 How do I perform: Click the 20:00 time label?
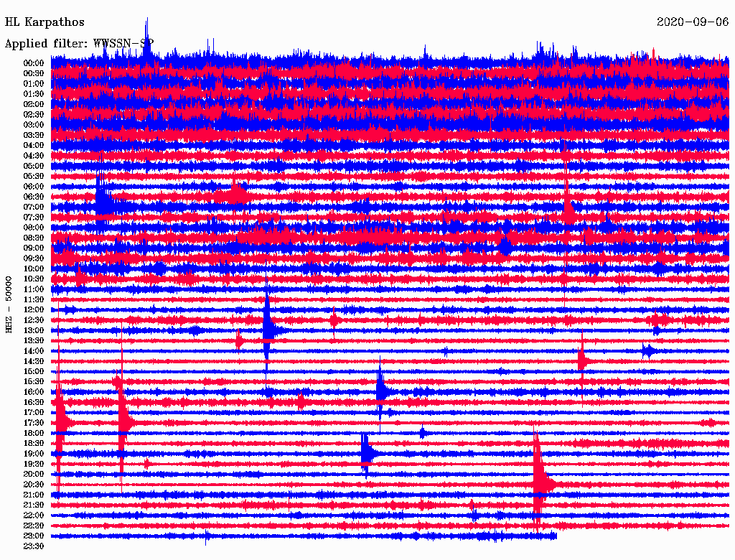point(34,475)
